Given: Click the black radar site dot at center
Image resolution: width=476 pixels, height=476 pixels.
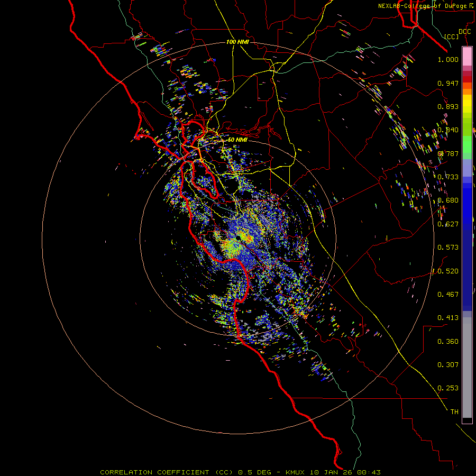Looking at the screenshot, I should [239, 238].
